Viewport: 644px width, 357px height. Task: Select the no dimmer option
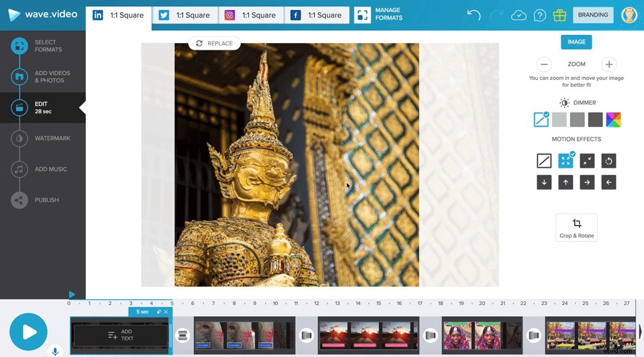[541, 119]
